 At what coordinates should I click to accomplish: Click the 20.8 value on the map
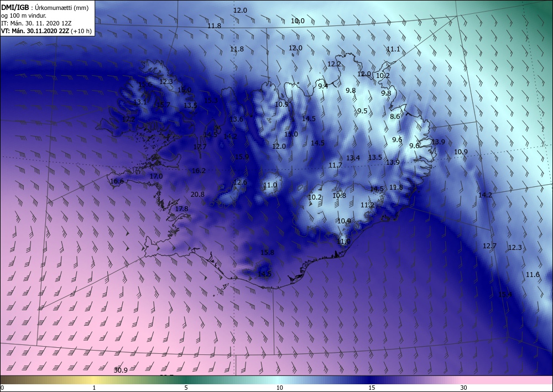pyautogui.click(x=197, y=194)
